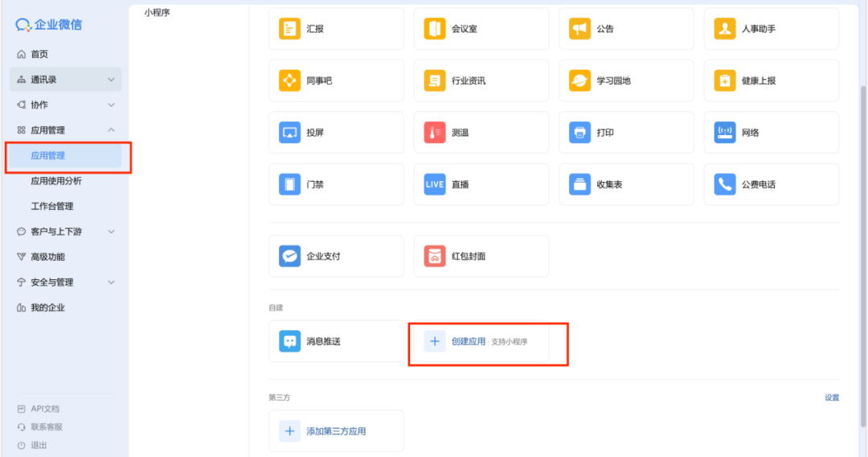Open the 汇报 app icon
This screenshot has width=868, height=457.
289,29
